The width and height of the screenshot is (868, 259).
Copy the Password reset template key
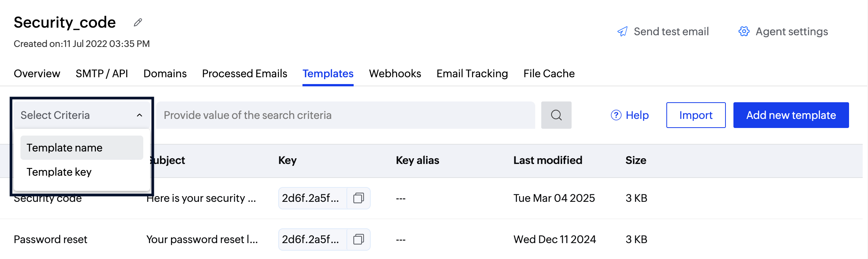pos(359,239)
